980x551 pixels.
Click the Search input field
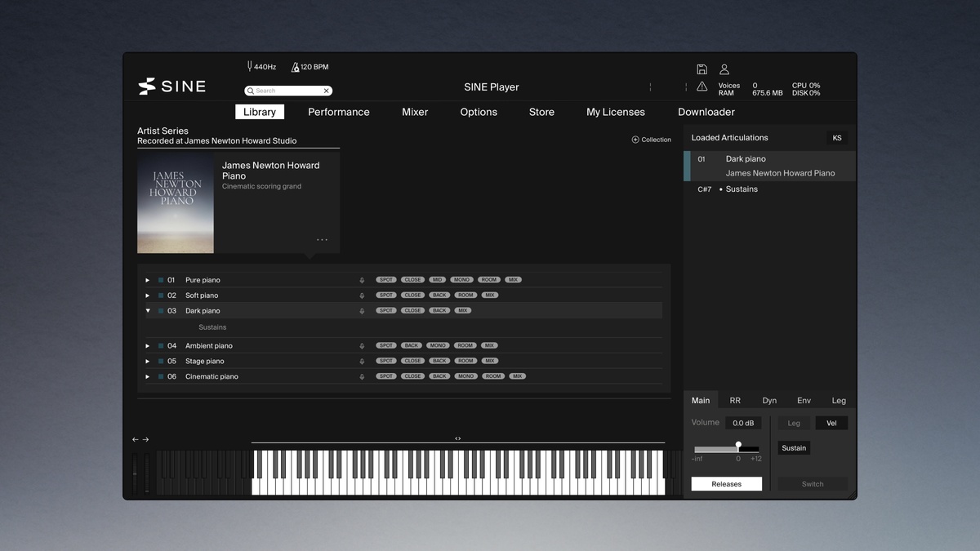click(x=288, y=91)
